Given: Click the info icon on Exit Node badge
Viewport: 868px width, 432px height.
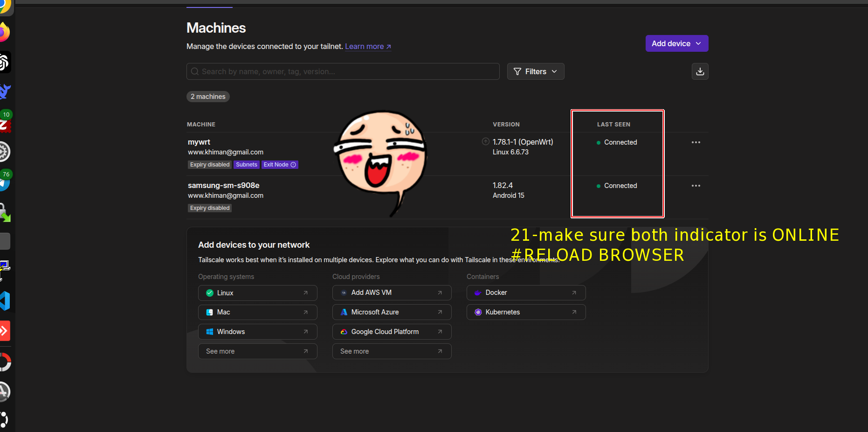Looking at the screenshot, I should [293, 165].
